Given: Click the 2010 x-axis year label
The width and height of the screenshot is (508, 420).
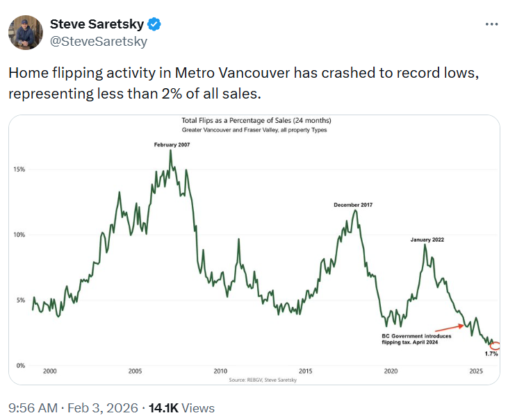Looking at the screenshot, I should pyautogui.click(x=221, y=371).
